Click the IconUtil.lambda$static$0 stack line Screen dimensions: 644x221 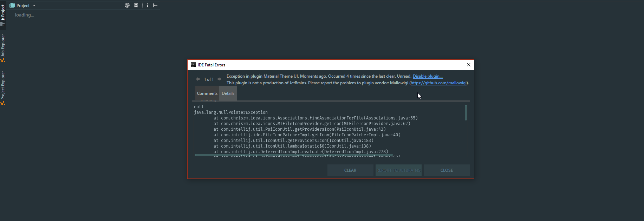[x=292, y=146]
